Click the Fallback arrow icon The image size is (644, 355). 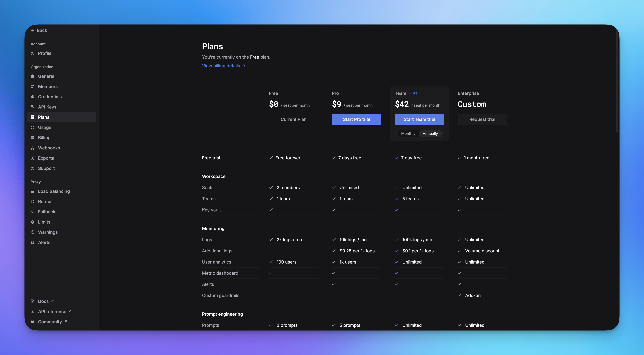click(33, 212)
